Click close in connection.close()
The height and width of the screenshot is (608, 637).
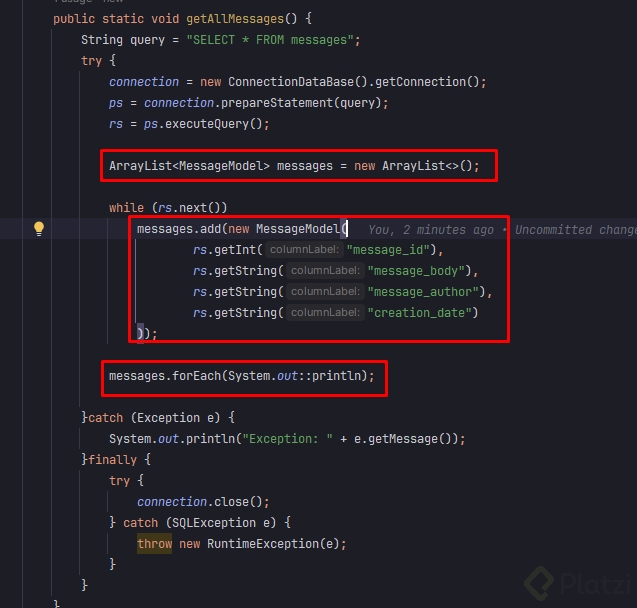231,502
